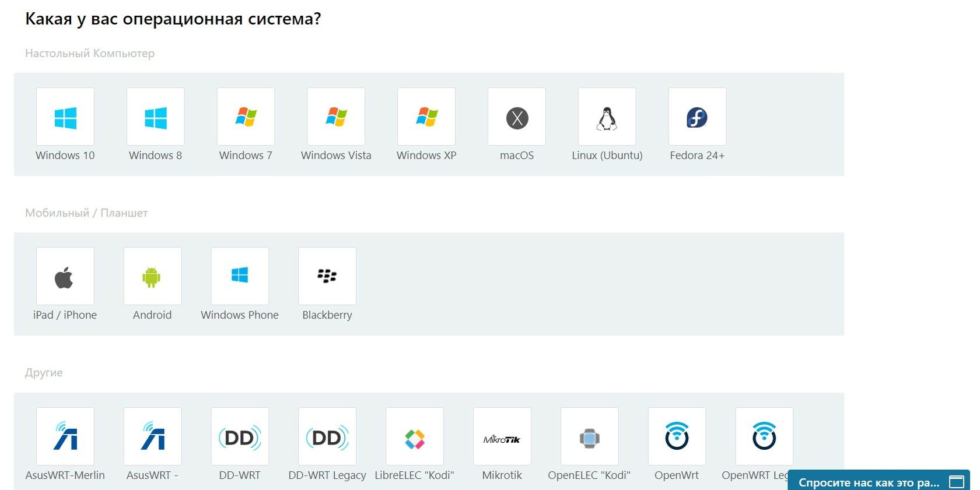This screenshot has width=980, height=490.
Task: Click the 'Fedora 24+' text label
Action: tap(697, 155)
